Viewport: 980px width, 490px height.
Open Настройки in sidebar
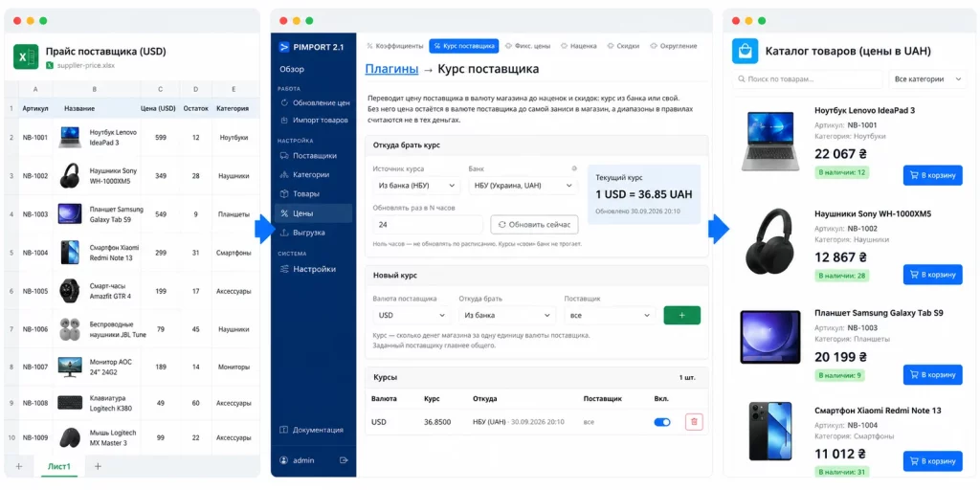(308, 269)
